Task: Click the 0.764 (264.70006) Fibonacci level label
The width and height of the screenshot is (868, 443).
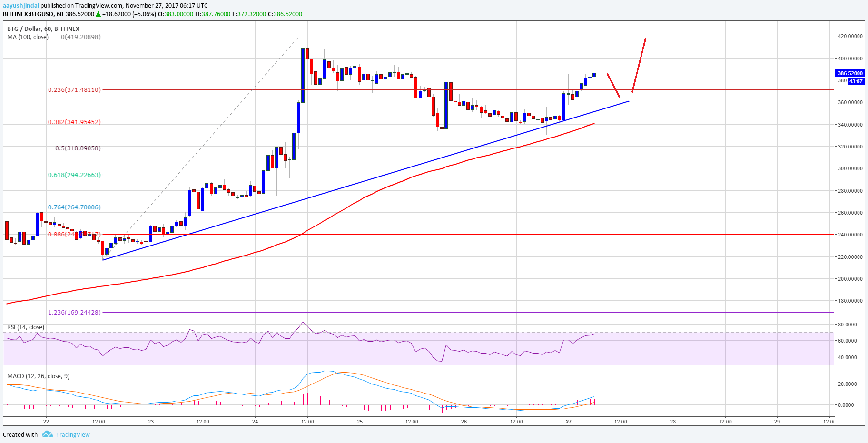Action: point(74,207)
